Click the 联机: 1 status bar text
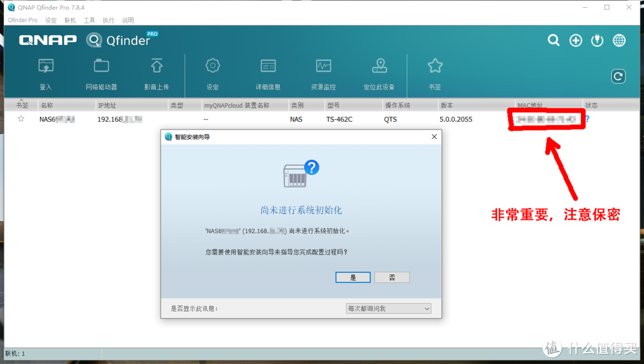 15,353
